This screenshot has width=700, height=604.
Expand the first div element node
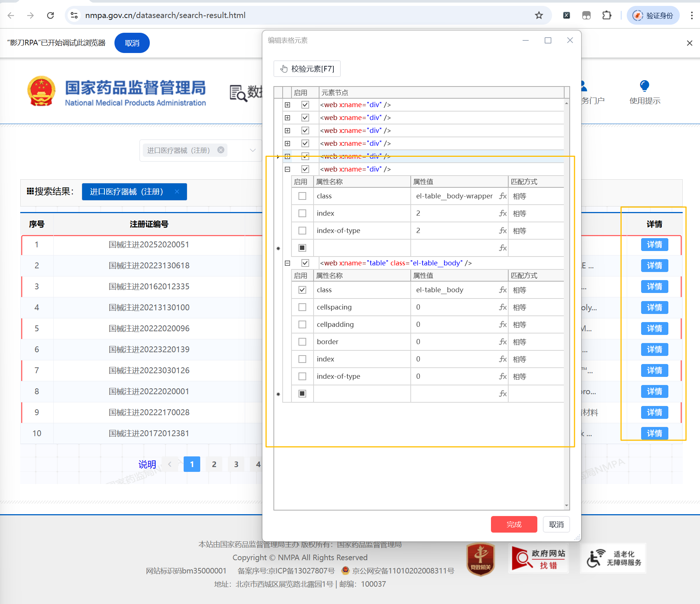(287, 105)
